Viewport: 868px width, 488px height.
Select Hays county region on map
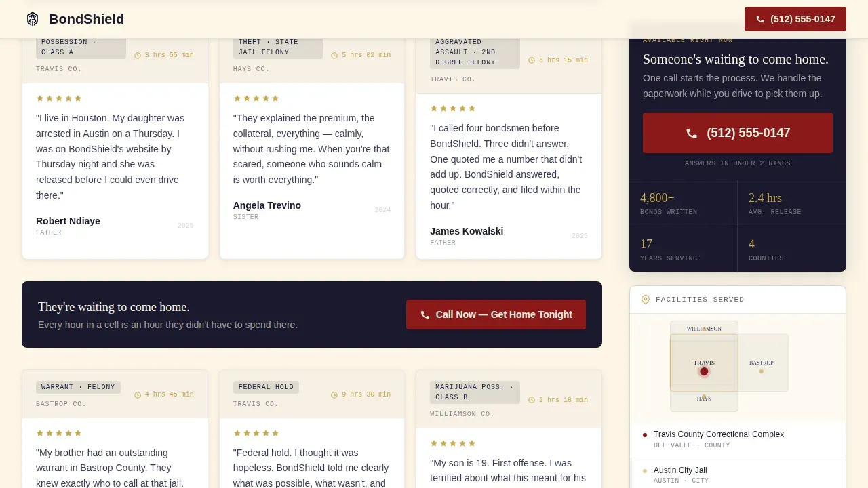(x=704, y=401)
